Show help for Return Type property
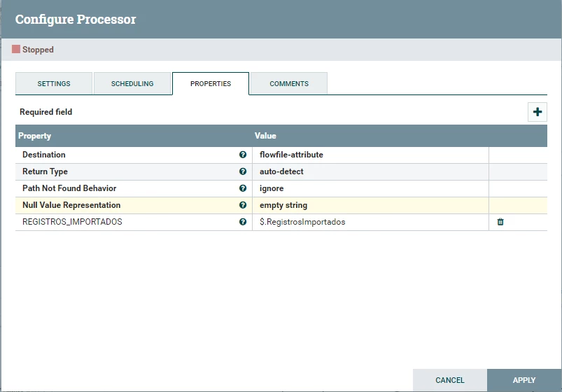The width and height of the screenshot is (562, 392). coord(243,171)
